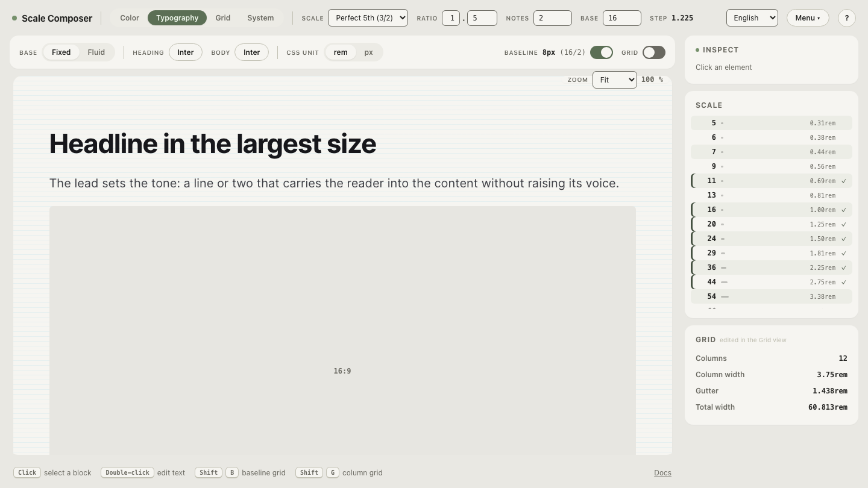Click the Base size input field

coord(622,18)
